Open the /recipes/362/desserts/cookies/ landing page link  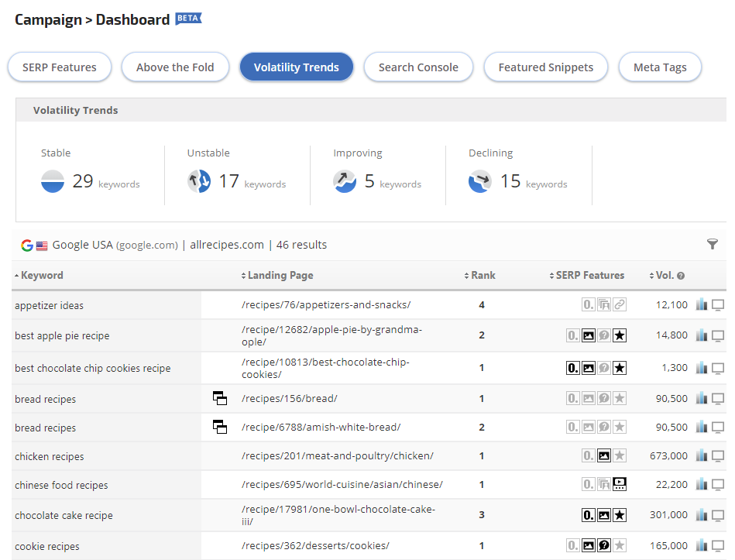point(315,546)
